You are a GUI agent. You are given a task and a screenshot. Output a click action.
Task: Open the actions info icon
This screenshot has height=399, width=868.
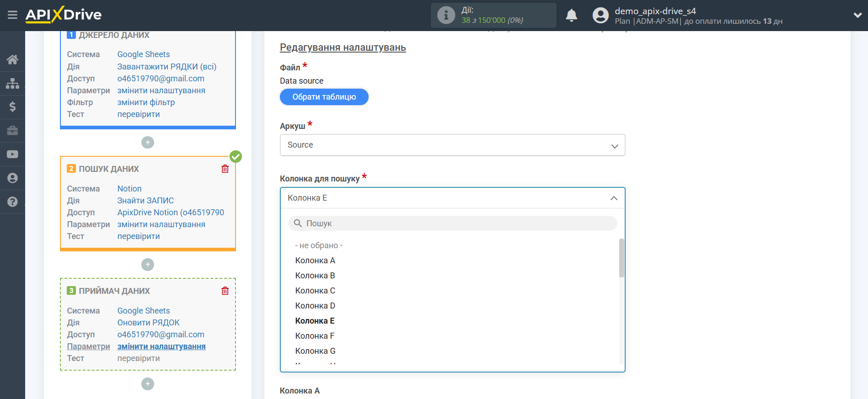click(x=446, y=15)
